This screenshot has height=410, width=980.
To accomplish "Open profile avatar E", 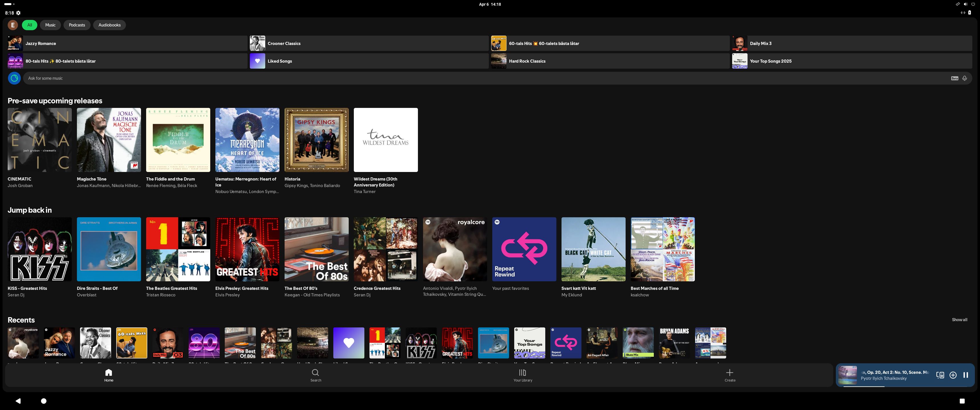I will tap(13, 25).
